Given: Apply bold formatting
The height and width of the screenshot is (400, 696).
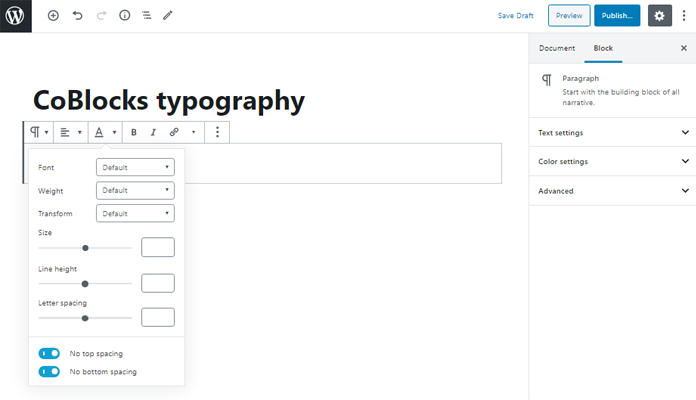Looking at the screenshot, I should point(134,132).
